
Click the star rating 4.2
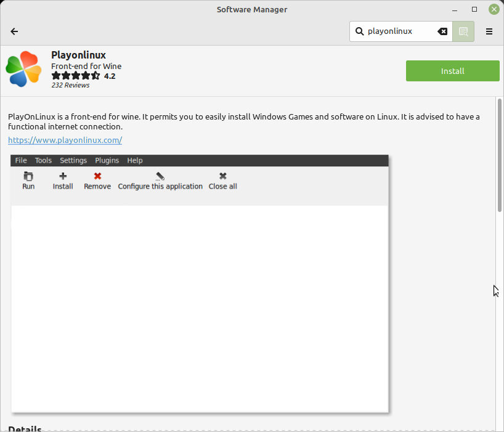coord(83,76)
